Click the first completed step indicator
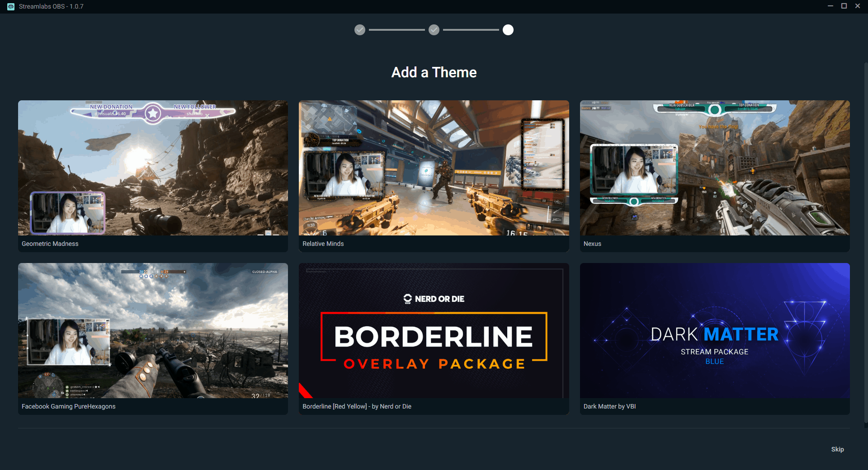 pyautogui.click(x=360, y=30)
